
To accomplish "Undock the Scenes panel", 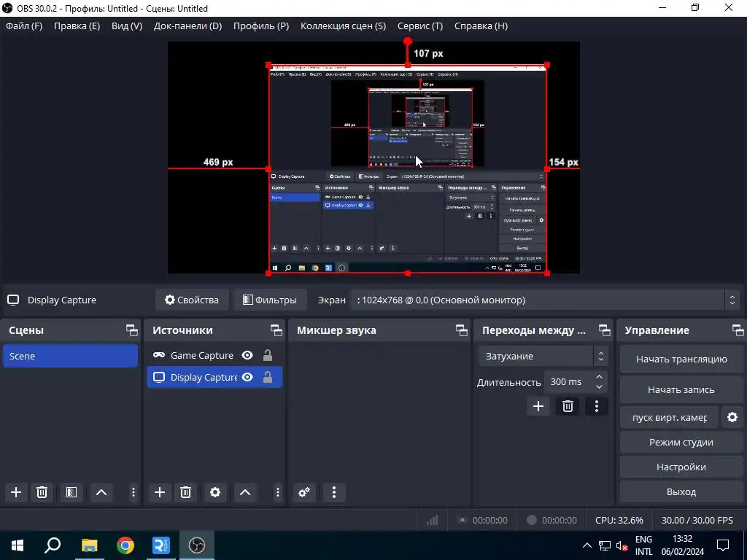I will point(132,330).
